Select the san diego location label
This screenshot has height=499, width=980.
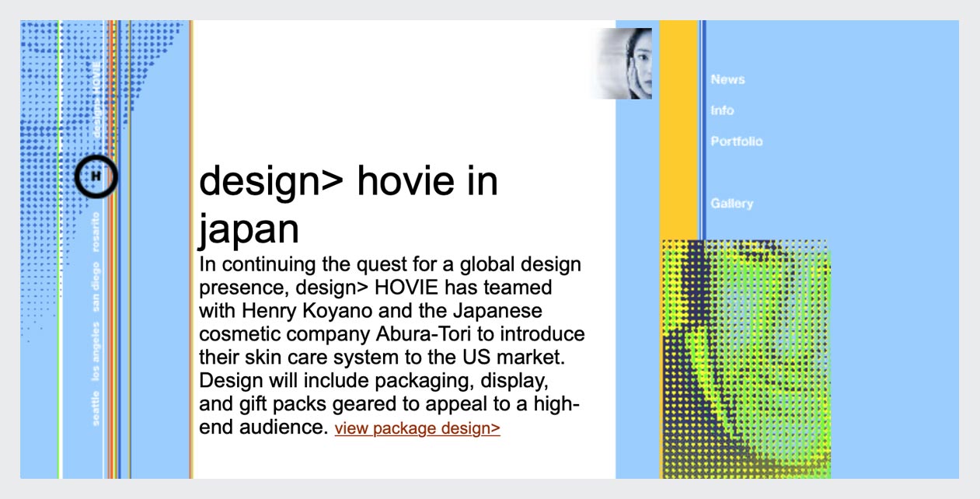[x=96, y=287]
